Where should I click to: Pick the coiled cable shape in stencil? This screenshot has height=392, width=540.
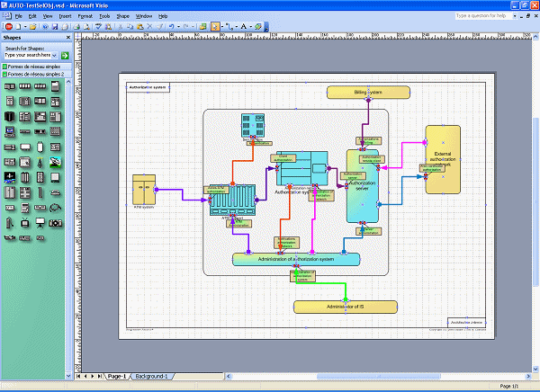(x=55, y=208)
